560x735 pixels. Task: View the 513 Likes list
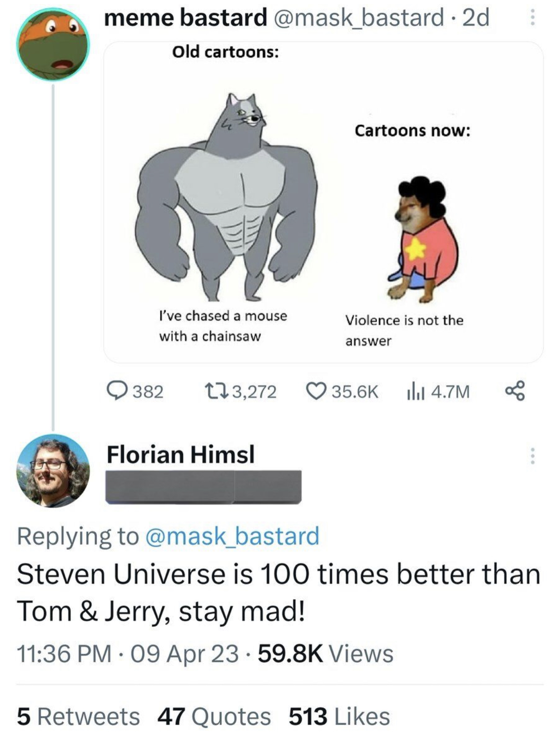pos(339,717)
